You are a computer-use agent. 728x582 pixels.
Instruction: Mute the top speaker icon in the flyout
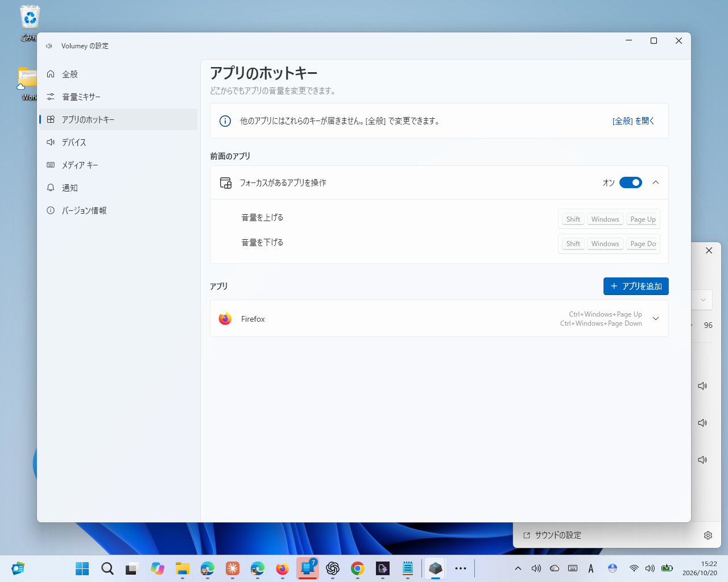tap(702, 386)
